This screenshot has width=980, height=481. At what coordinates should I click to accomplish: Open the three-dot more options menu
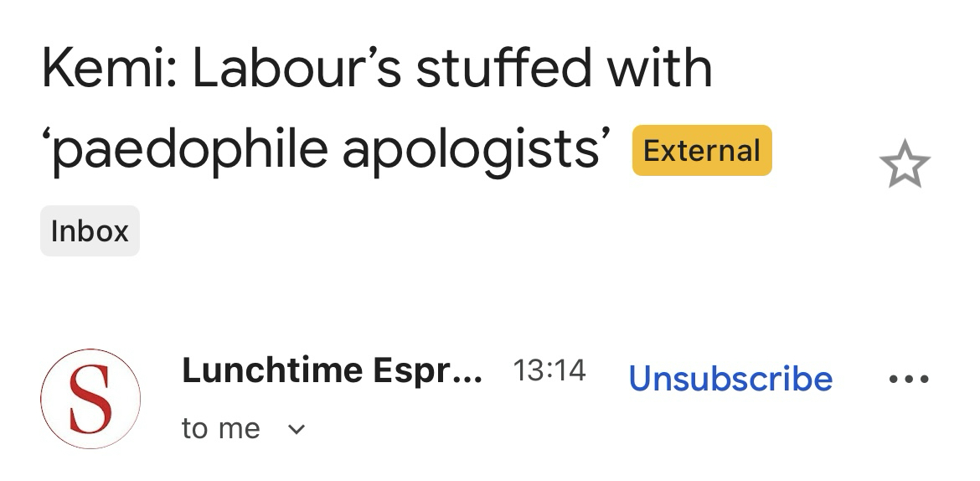pos(909,380)
